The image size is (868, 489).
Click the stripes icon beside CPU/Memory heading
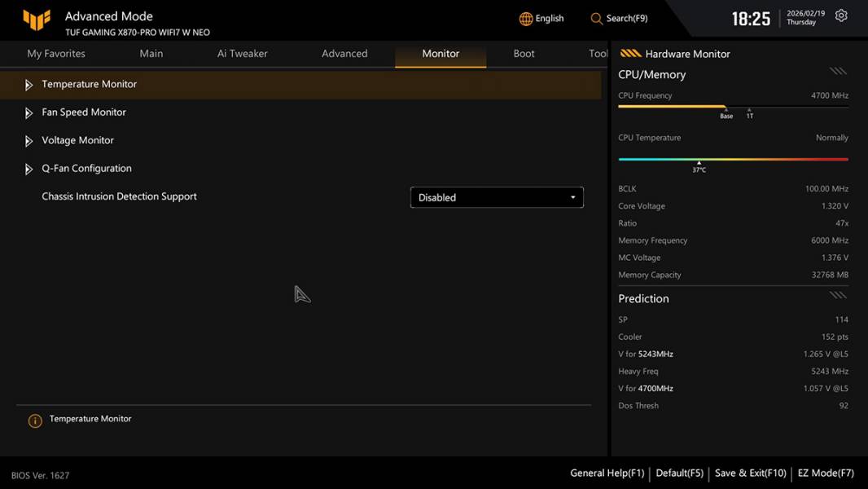pos(838,72)
